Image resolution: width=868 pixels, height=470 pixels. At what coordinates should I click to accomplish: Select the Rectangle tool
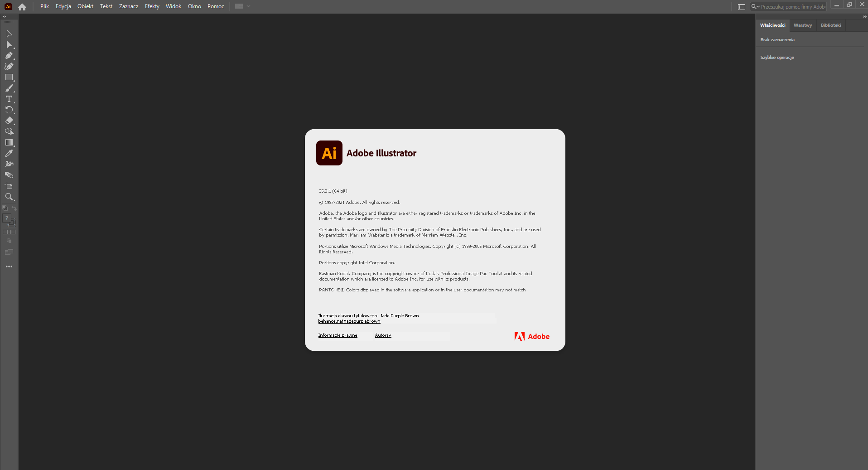point(9,78)
